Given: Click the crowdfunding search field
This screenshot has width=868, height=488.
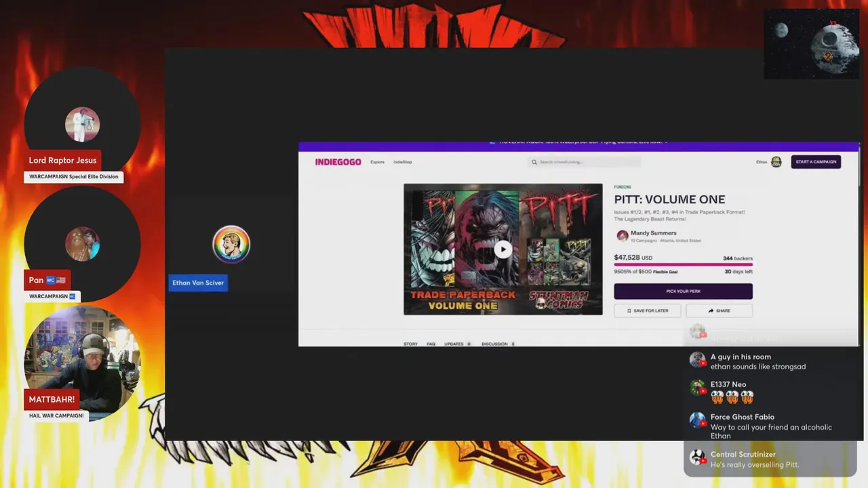Looking at the screenshot, I should coord(585,162).
